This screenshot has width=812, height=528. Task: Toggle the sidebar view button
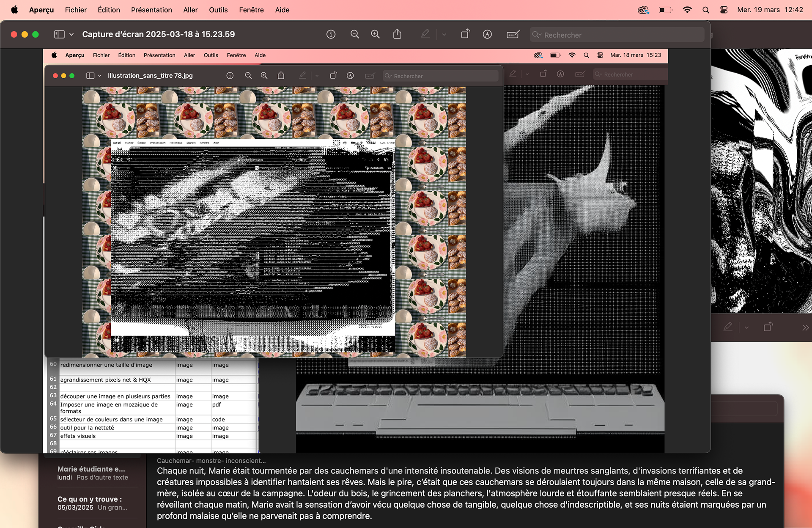click(59, 34)
